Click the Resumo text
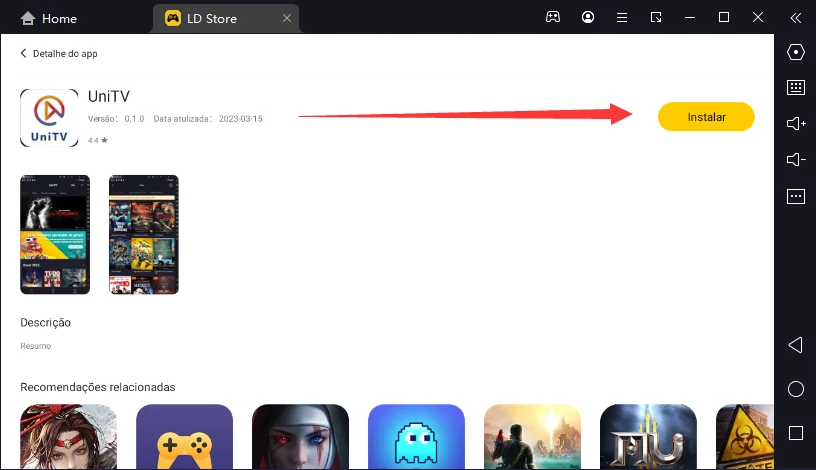 pyautogui.click(x=35, y=346)
